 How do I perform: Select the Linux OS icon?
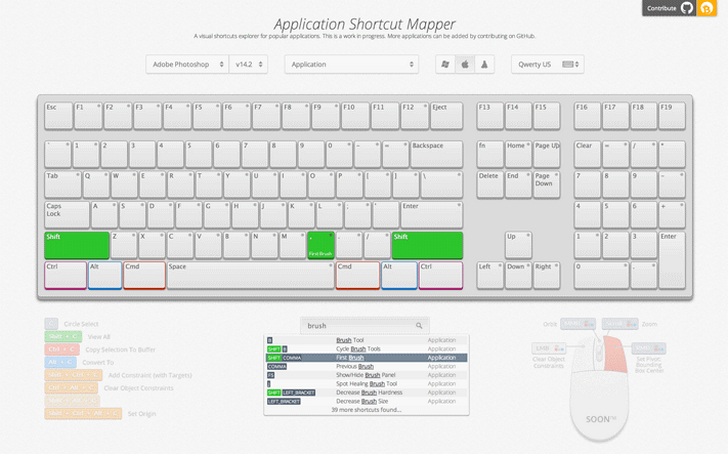click(484, 64)
